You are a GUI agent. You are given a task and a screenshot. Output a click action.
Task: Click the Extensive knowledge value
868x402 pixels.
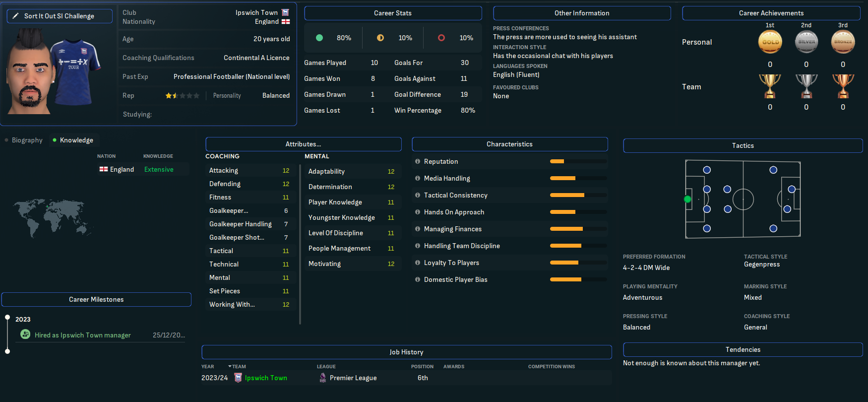[159, 169]
